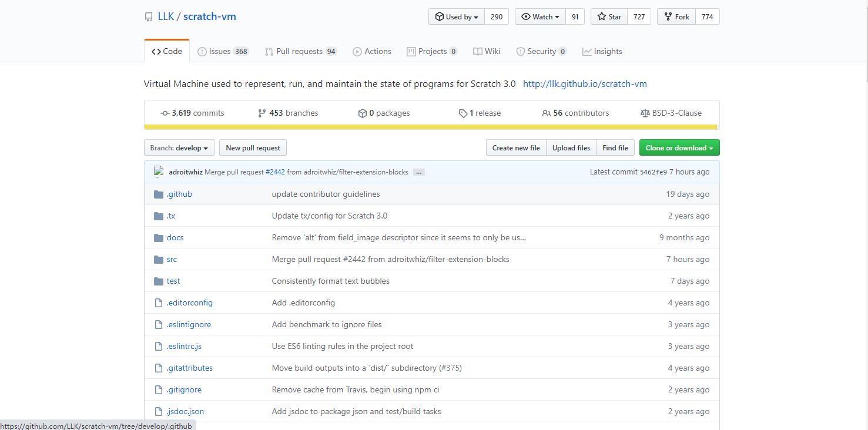The height and width of the screenshot is (430, 868).
Task: Expand the Clone or download menu
Action: pos(679,148)
